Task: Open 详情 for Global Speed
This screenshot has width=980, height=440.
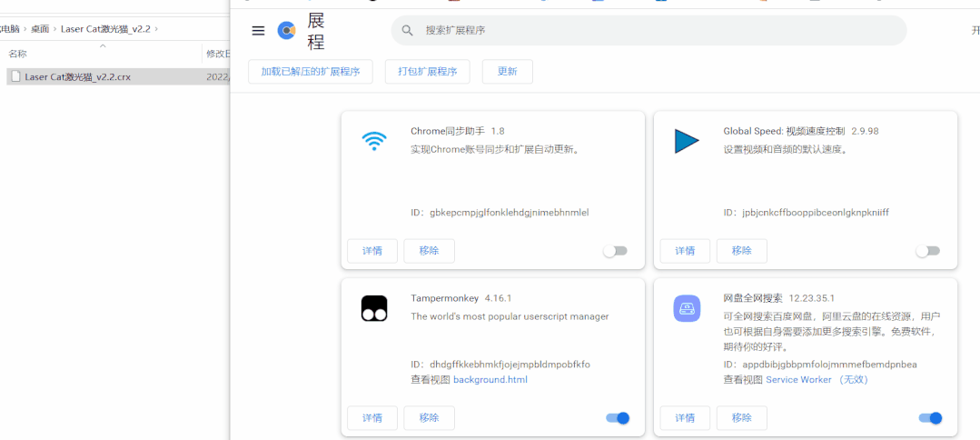Action: [685, 251]
